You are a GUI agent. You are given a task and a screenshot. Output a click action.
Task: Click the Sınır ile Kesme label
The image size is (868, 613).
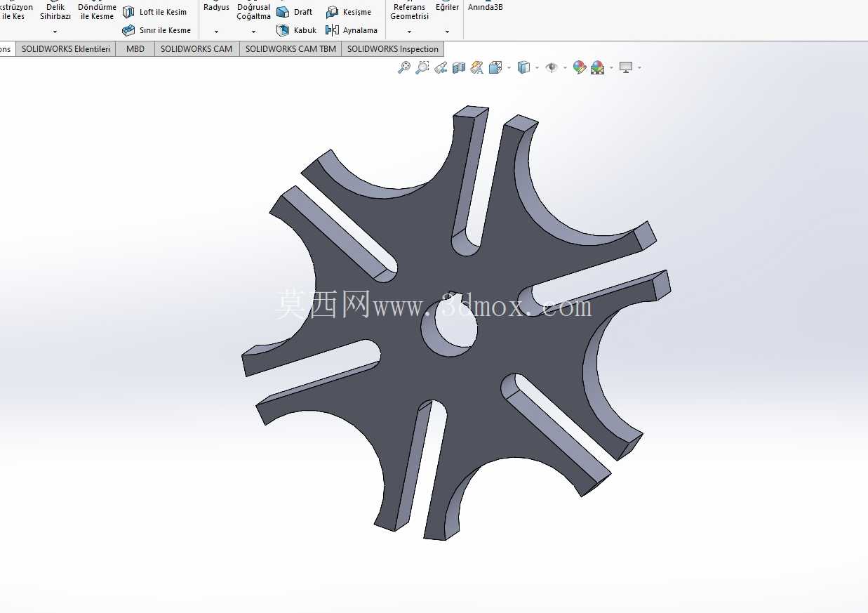pos(165,30)
